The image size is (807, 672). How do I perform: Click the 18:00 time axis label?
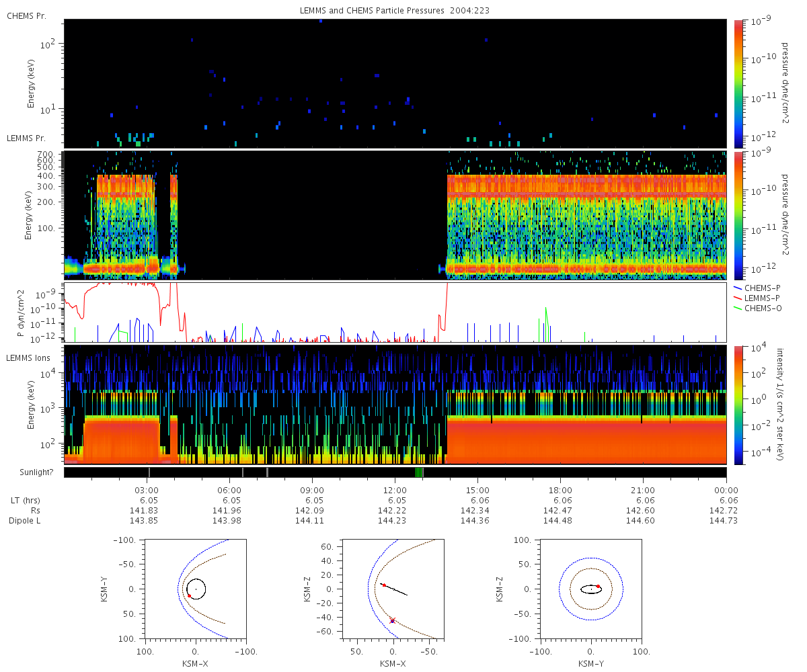point(560,490)
